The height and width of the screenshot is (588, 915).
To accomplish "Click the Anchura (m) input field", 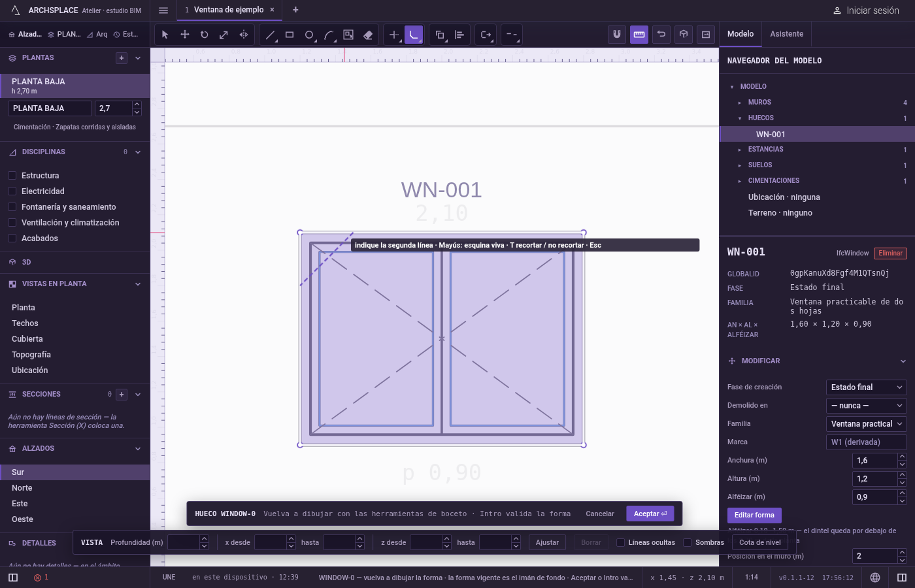I will coord(874,461).
